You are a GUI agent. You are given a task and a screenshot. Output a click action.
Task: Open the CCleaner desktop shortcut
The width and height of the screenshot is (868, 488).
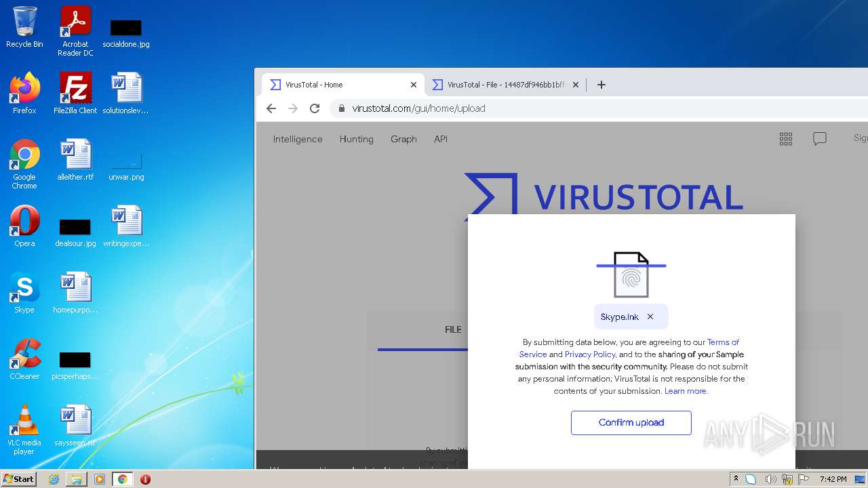(x=24, y=359)
